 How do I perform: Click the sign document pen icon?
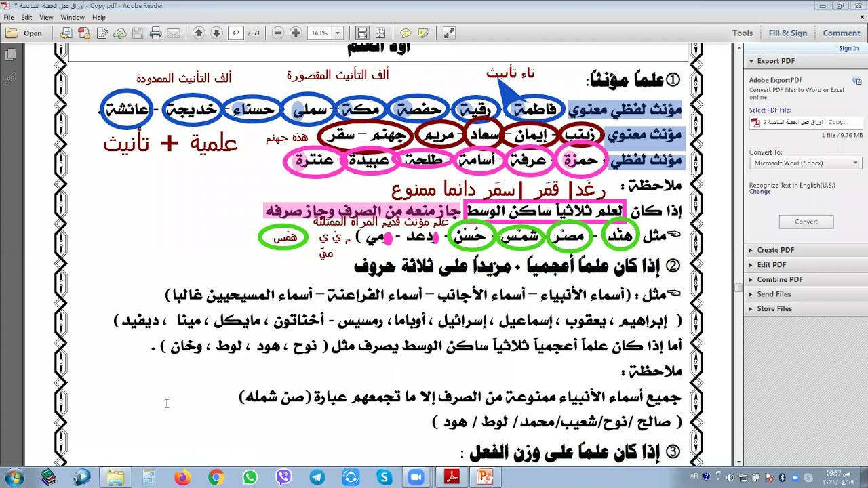[x=102, y=33]
